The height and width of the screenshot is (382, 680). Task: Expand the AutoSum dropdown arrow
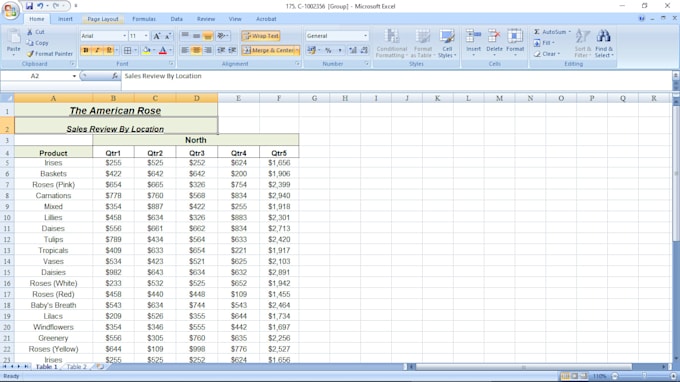pos(569,32)
